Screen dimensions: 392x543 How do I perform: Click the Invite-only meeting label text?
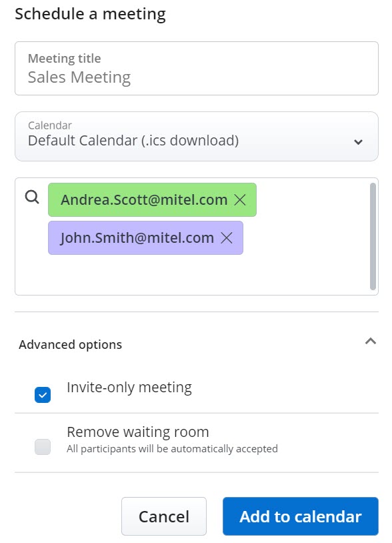click(x=129, y=388)
